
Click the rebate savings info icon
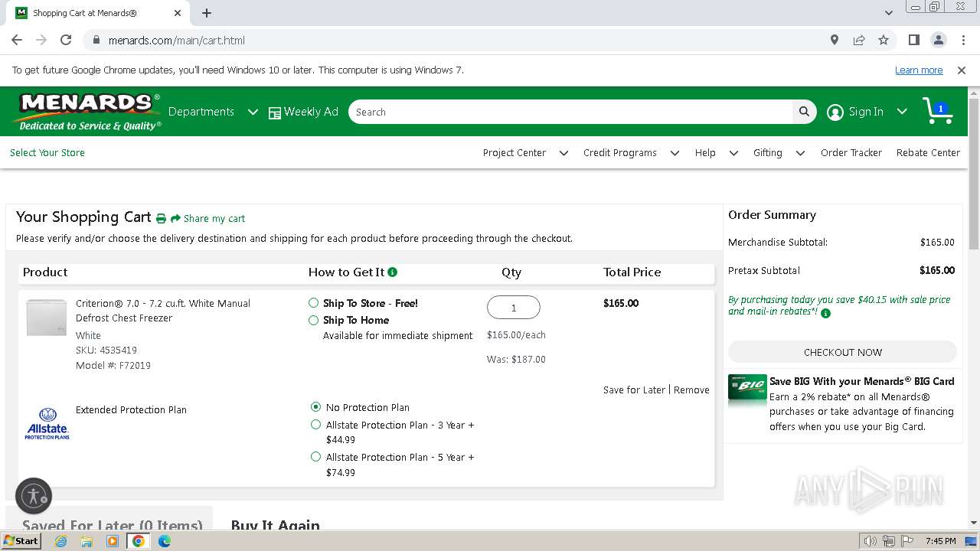[x=825, y=312]
